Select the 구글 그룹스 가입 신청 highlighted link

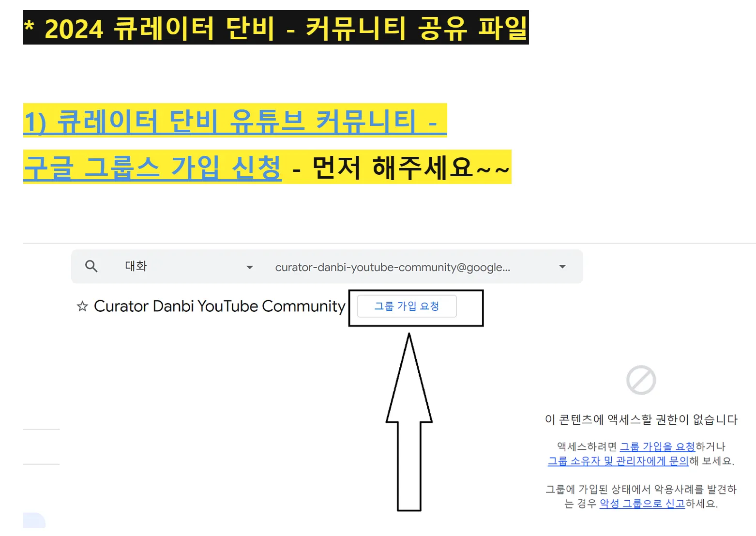(x=153, y=168)
